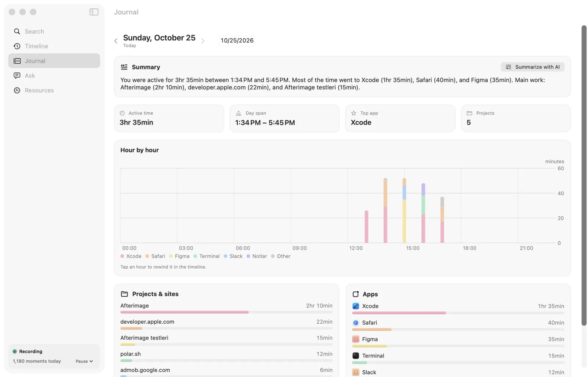Click the Figma legend color dot
The width and height of the screenshot is (588, 377).
pyautogui.click(x=171, y=256)
